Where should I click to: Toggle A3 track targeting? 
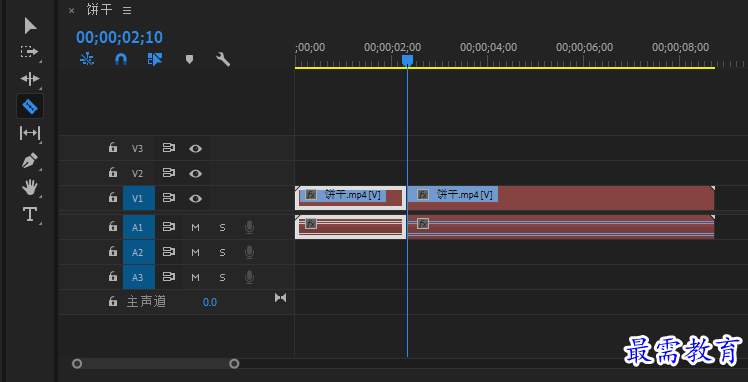pyautogui.click(x=139, y=277)
